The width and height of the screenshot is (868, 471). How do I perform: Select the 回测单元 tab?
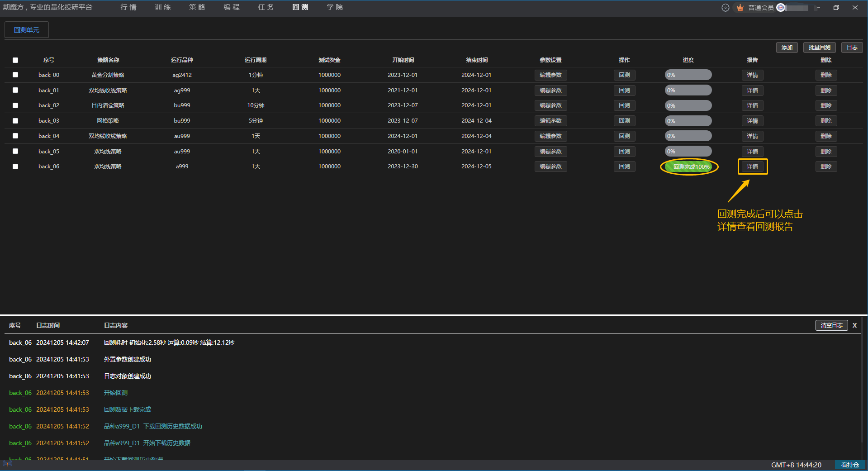click(27, 30)
